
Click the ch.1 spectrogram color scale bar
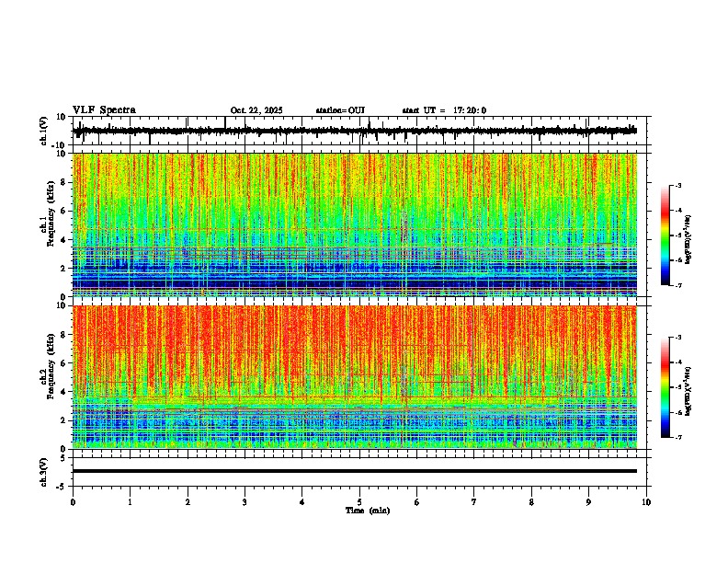click(x=665, y=236)
